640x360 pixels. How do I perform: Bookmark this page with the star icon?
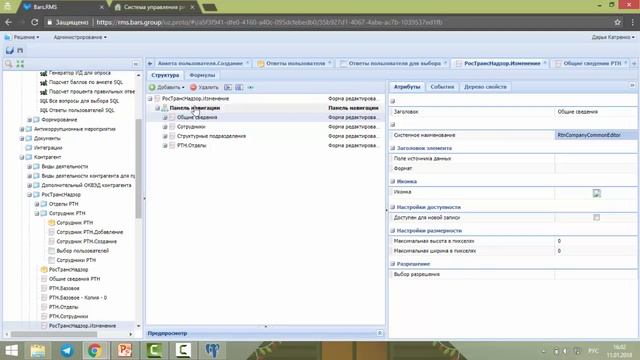pos(618,22)
